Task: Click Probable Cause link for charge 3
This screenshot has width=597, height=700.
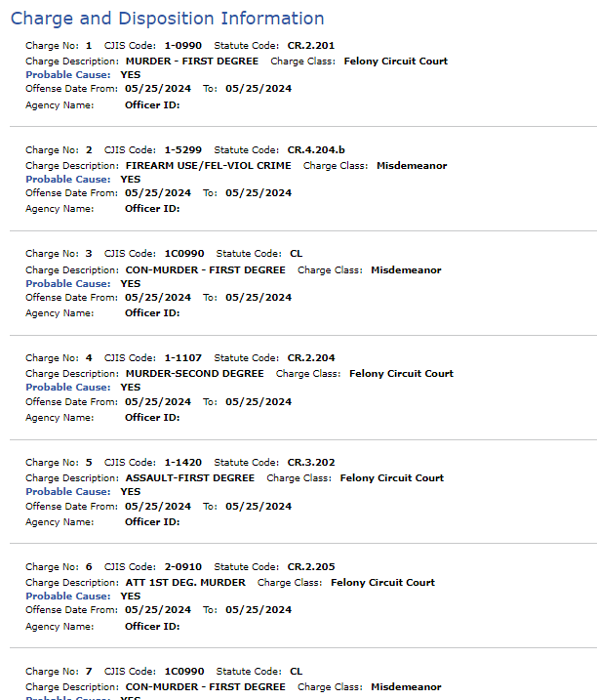Action: pyautogui.click(x=67, y=283)
